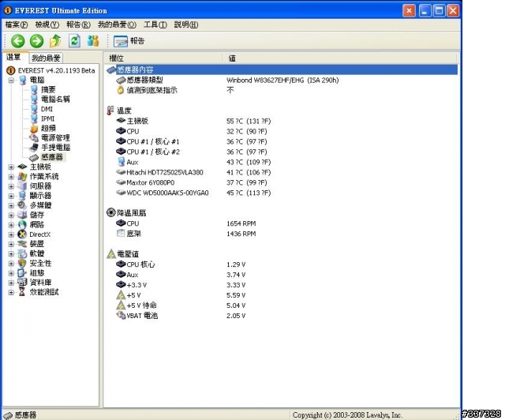Select 感應器 in the tree

[x=52, y=157]
